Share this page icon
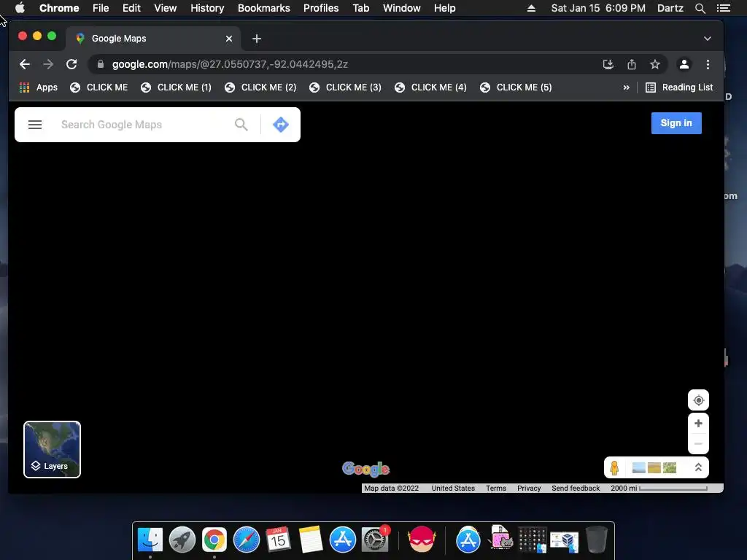Screen dimensions: 747x560 pyautogui.click(x=632, y=64)
